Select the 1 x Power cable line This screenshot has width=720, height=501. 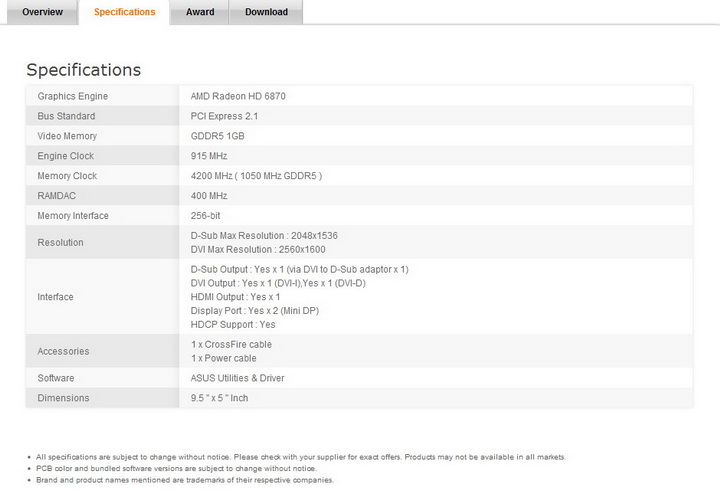point(224,358)
